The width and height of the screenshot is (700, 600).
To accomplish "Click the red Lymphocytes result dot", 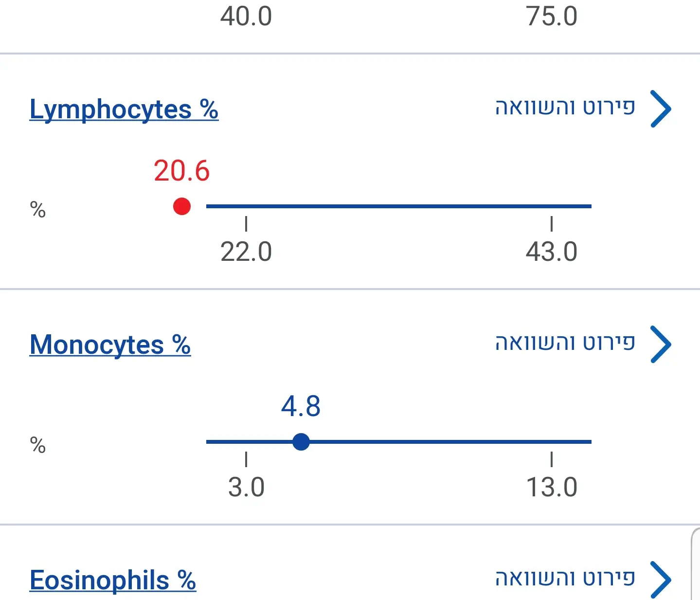I will (x=182, y=206).
